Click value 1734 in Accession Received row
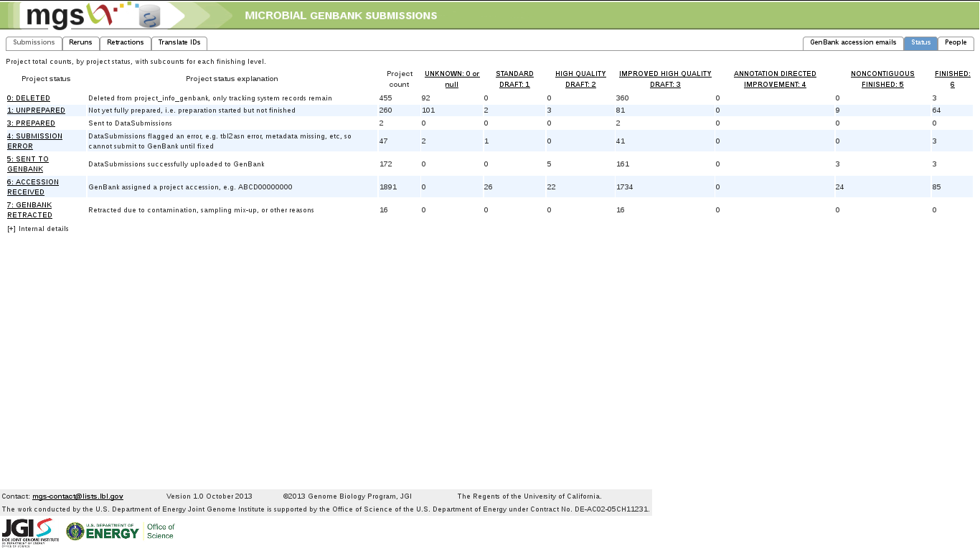 pyautogui.click(x=625, y=187)
